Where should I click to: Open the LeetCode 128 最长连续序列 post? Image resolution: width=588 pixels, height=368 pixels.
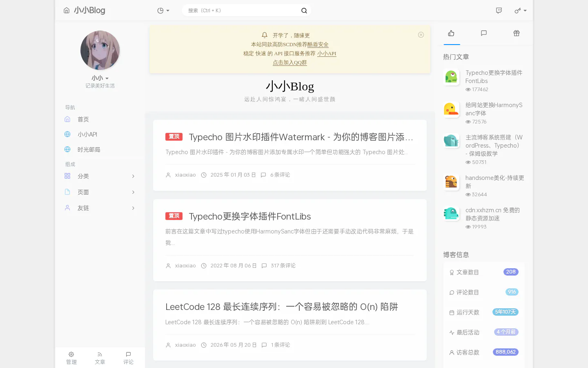pos(282,307)
